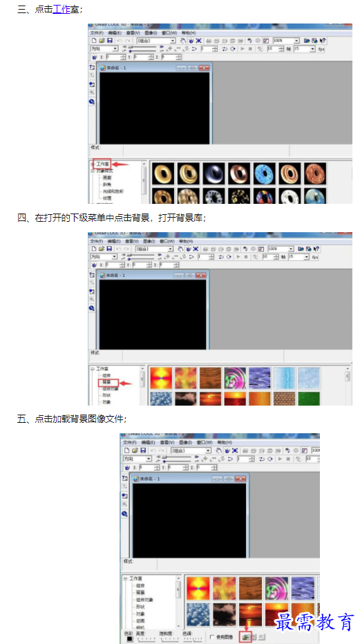Screen dimensions: 360x644
Task: Select 组合对象 tree item in step five screenshot
Action: [143, 600]
